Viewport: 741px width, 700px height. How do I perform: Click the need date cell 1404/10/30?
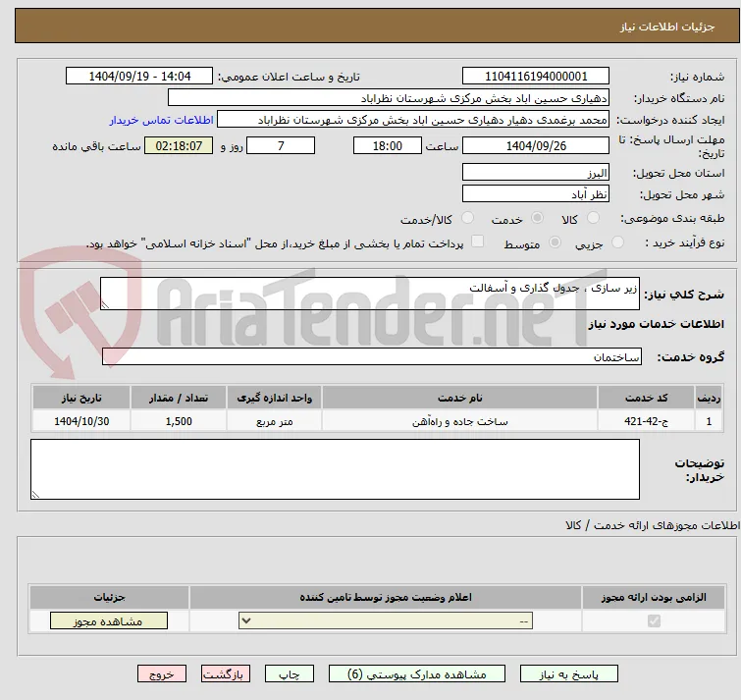point(81,421)
